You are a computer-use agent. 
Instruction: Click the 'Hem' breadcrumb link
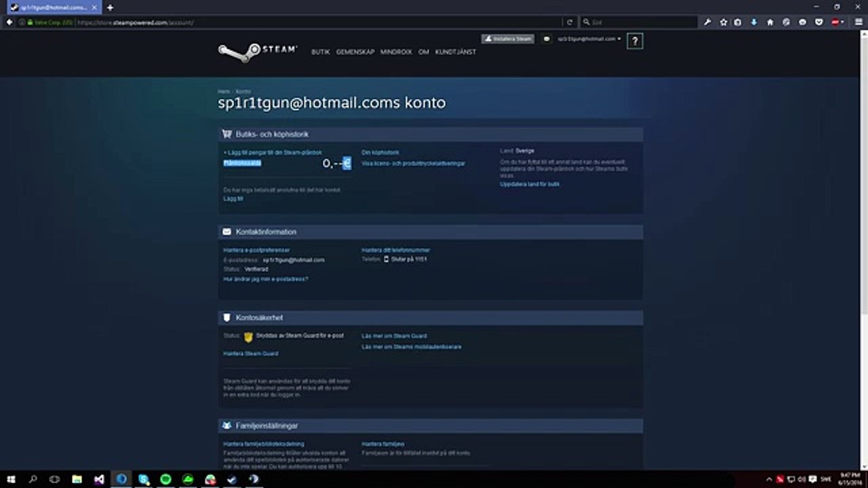pos(223,91)
